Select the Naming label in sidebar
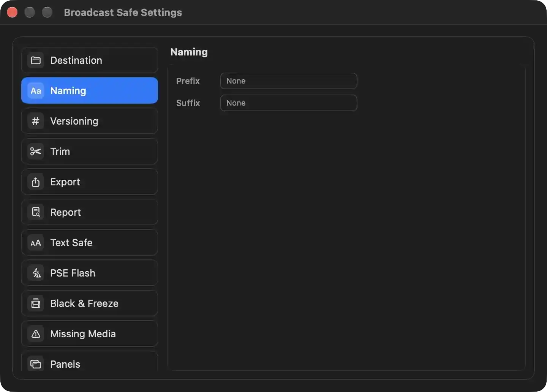547x392 pixels. coord(68,91)
